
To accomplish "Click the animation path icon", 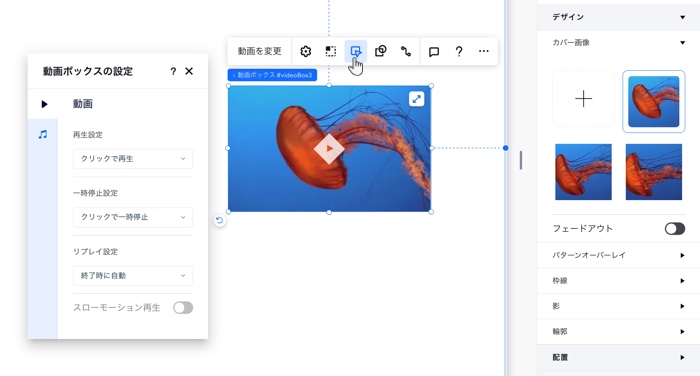I will click(406, 51).
